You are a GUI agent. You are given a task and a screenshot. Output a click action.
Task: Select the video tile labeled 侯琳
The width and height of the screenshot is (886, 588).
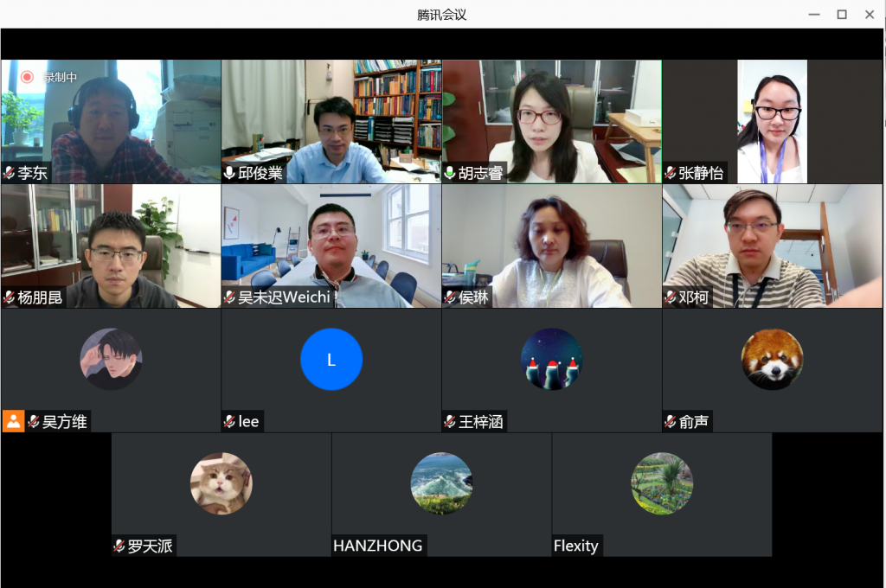click(x=552, y=246)
